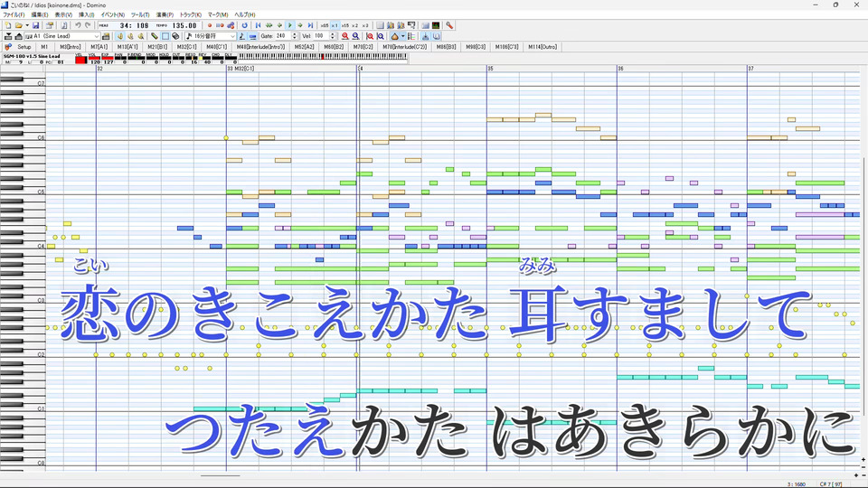Screen dimensions: 868x488
Task: Click the song position display 34:106
Action: point(134,25)
